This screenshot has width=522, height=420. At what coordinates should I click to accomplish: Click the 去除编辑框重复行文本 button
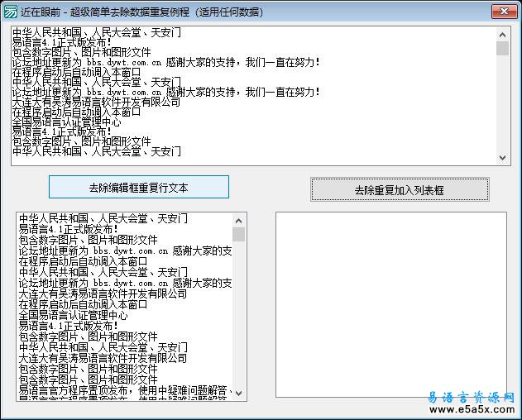tap(139, 188)
